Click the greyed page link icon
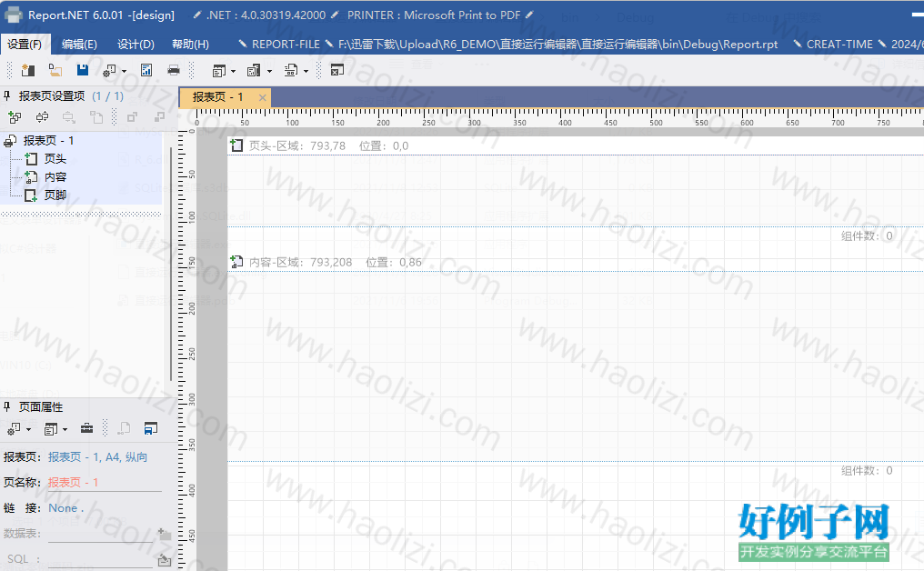This screenshot has height=571, width=924. [x=124, y=428]
